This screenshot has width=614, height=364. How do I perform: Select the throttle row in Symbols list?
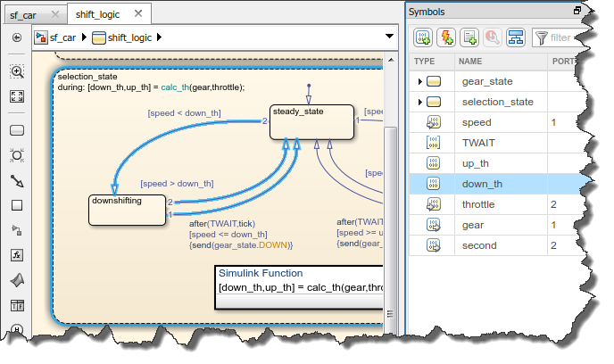pos(482,204)
